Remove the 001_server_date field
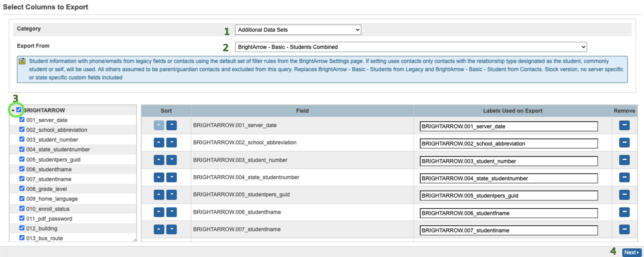Viewport: 644px width, 257px height. pyautogui.click(x=624, y=125)
